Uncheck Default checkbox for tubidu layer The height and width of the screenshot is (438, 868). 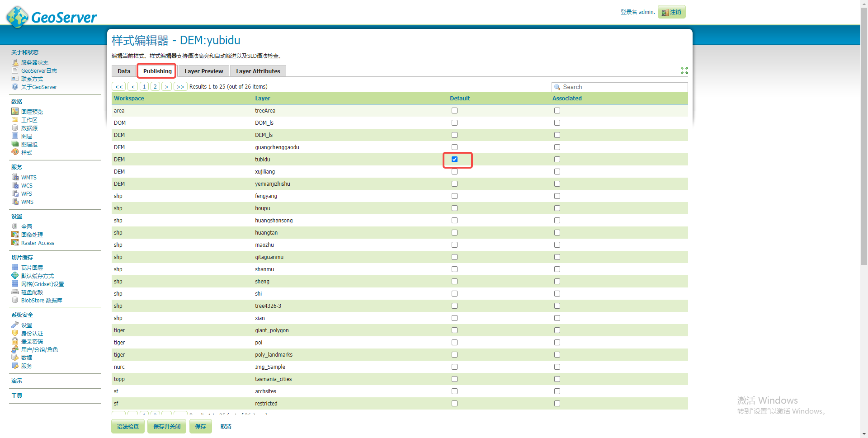[x=454, y=160]
